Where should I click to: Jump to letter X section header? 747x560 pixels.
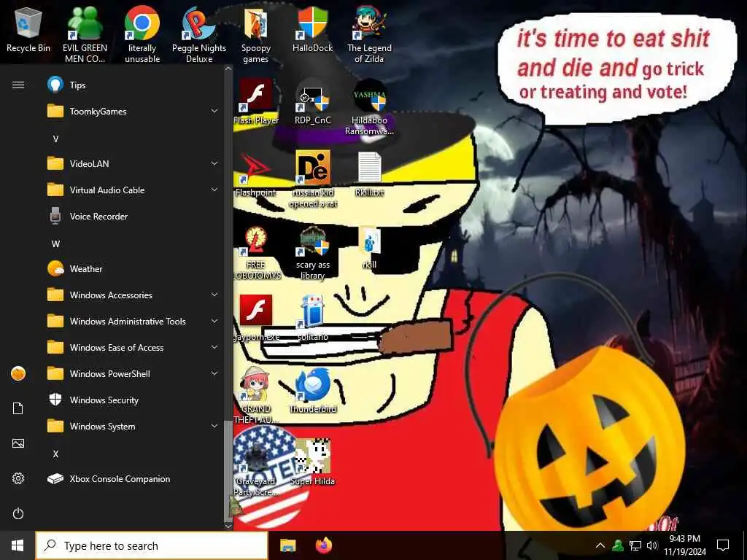55,454
